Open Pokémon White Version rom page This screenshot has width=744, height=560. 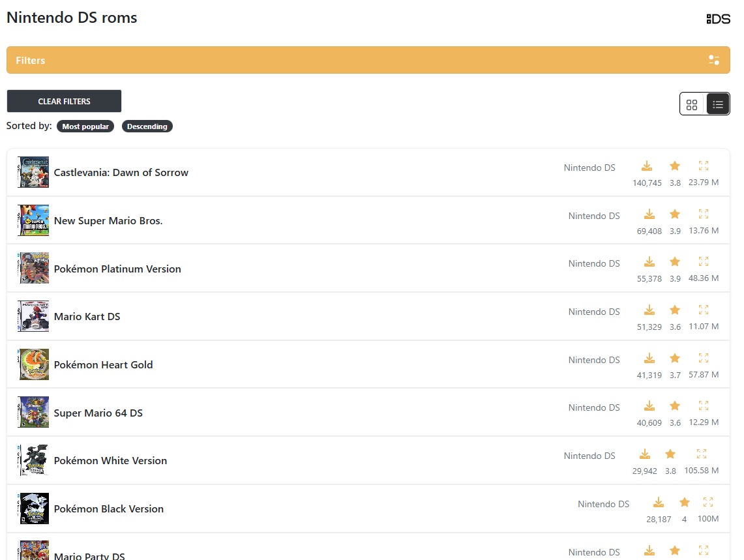click(x=110, y=460)
